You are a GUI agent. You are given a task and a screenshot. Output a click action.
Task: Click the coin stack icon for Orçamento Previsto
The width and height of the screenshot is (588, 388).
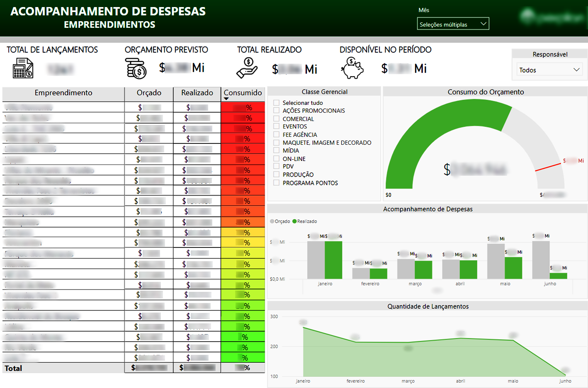click(x=136, y=68)
